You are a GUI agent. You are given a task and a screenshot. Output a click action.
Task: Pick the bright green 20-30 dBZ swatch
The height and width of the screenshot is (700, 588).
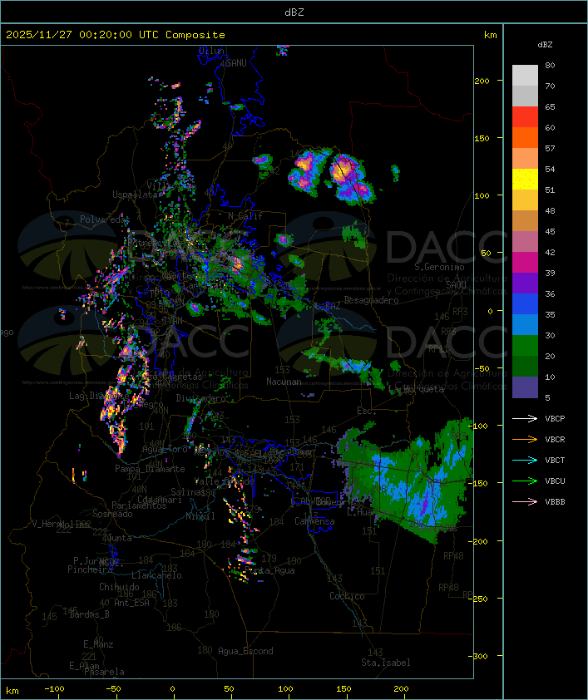coord(525,346)
